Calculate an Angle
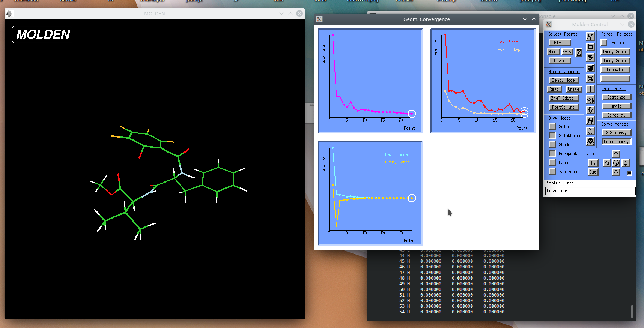The height and width of the screenshot is (328, 644). click(x=617, y=106)
